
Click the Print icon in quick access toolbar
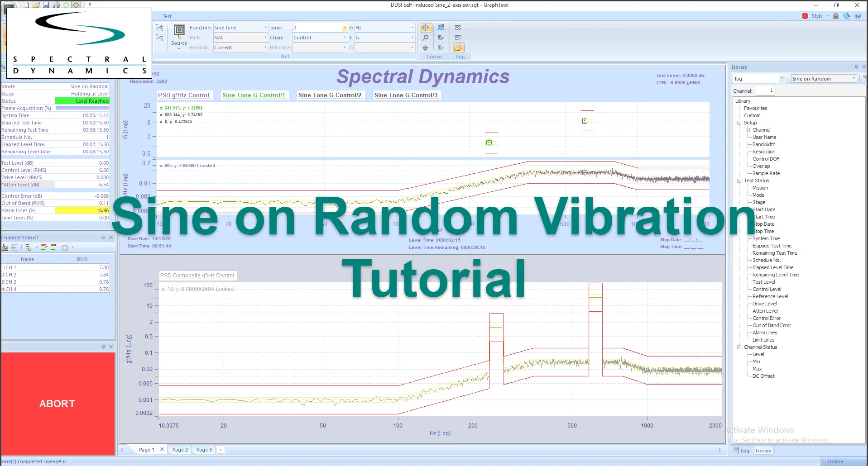pyautogui.click(x=56, y=5)
